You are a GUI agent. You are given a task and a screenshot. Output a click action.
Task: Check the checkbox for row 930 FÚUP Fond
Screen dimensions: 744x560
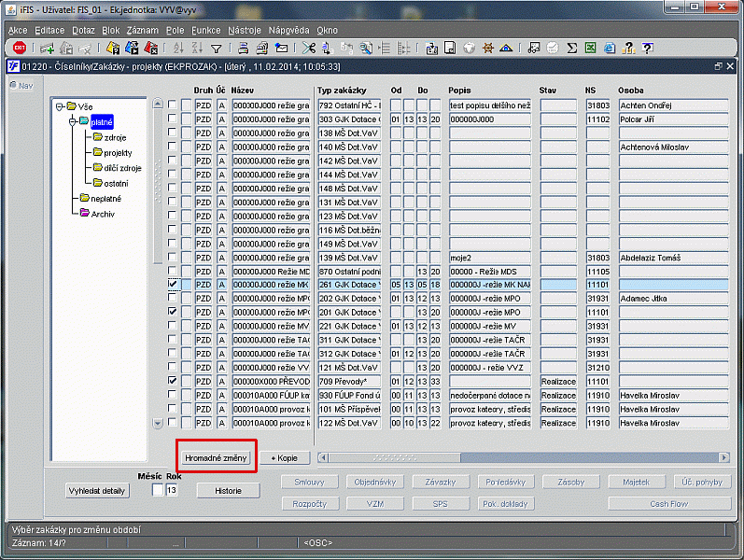(x=173, y=395)
